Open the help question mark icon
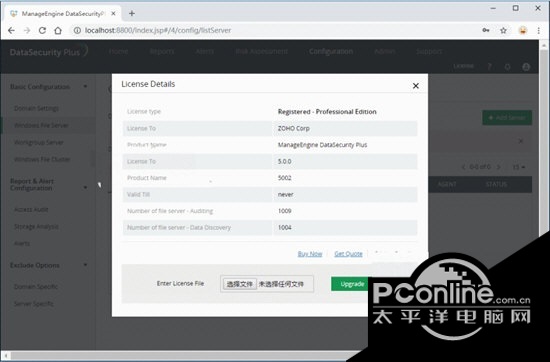Viewport: 550px width, 362px height. [490, 66]
